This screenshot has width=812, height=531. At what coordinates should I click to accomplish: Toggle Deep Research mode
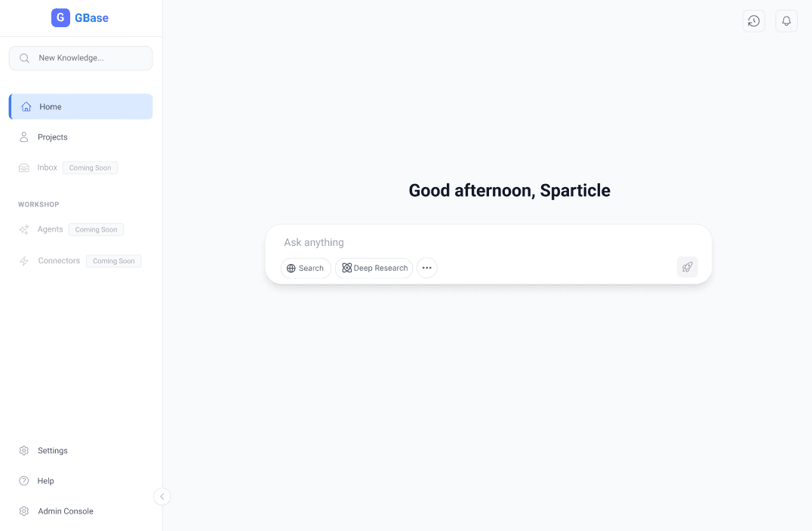click(x=374, y=268)
